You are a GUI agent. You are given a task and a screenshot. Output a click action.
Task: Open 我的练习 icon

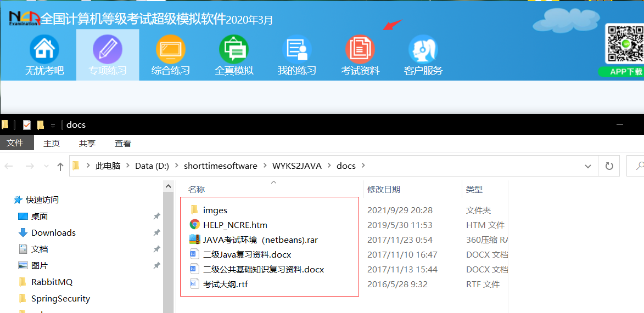(x=297, y=50)
